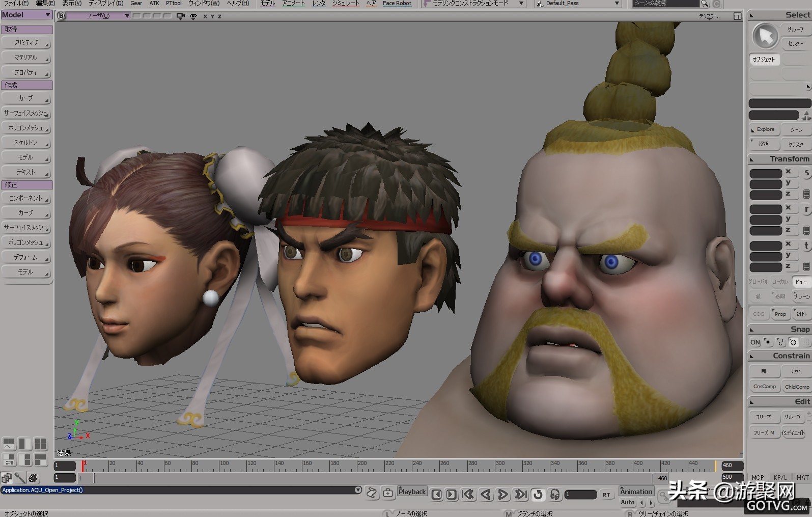Viewport: 812px width, 517px height.
Task: Click the Translate (t) transform icon
Action: (x=806, y=246)
